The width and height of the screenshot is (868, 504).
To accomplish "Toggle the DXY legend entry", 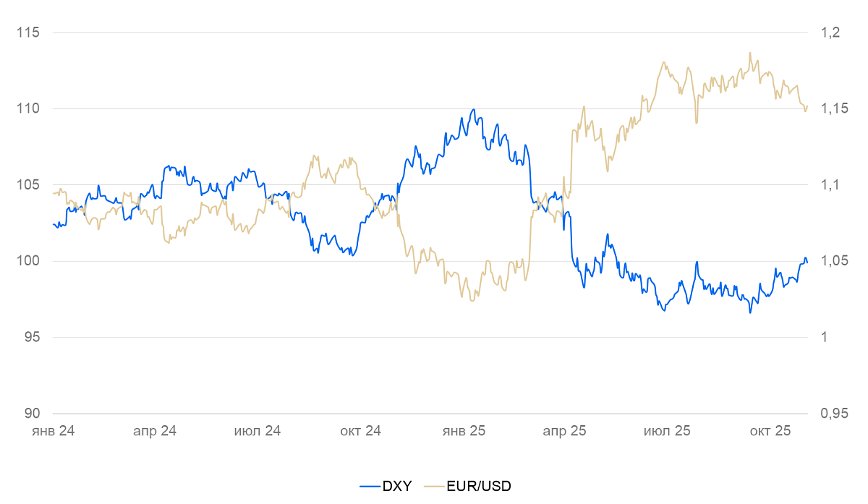I will pyautogui.click(x=397, y=486).
